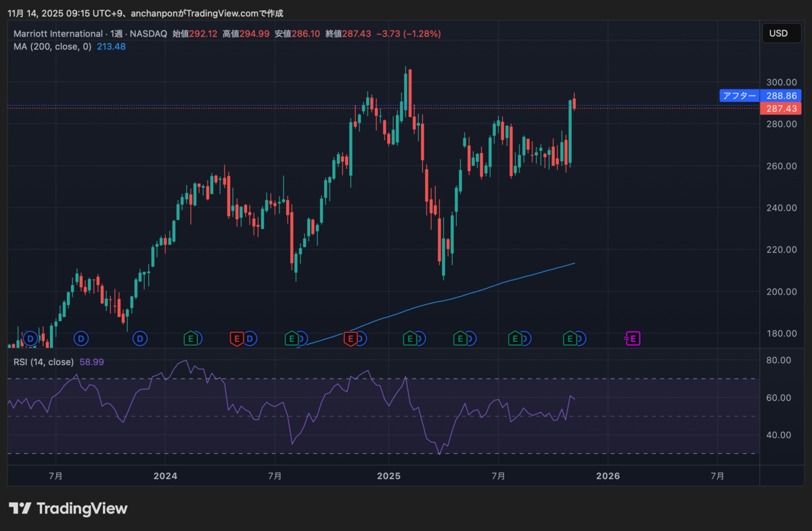Click the leftmost dividend D marker
Screen dimensions: 812x531
click(x=29, y=337)
